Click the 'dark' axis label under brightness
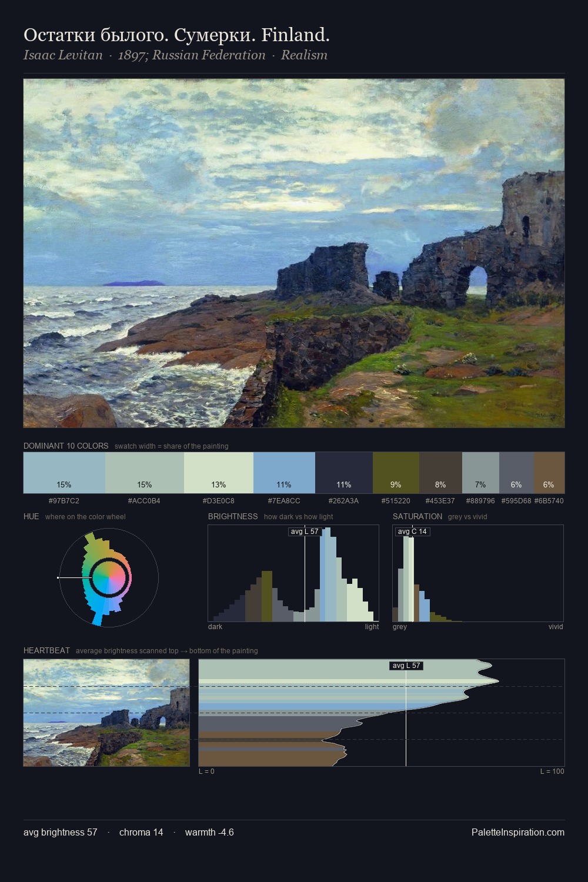The width and height of the screenshot is (588, 882). pos(215,627)
